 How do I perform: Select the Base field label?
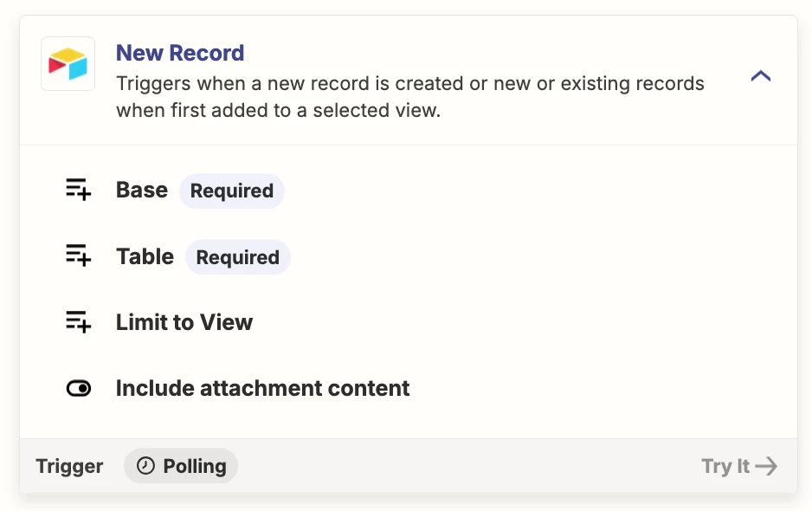tap(142, 190)
